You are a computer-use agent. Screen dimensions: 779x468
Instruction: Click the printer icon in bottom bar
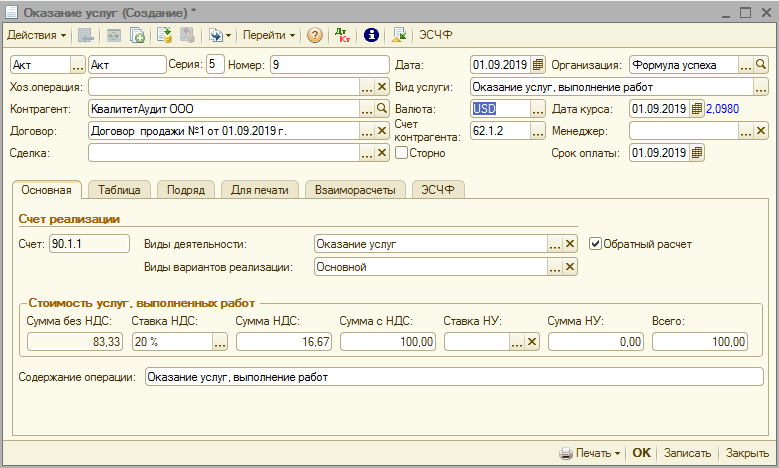566,453
